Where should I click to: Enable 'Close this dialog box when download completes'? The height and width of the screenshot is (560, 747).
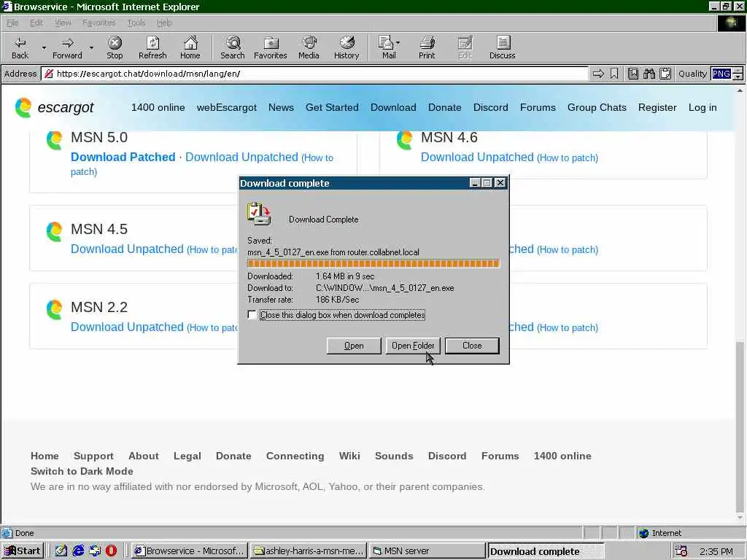(252, 315)
